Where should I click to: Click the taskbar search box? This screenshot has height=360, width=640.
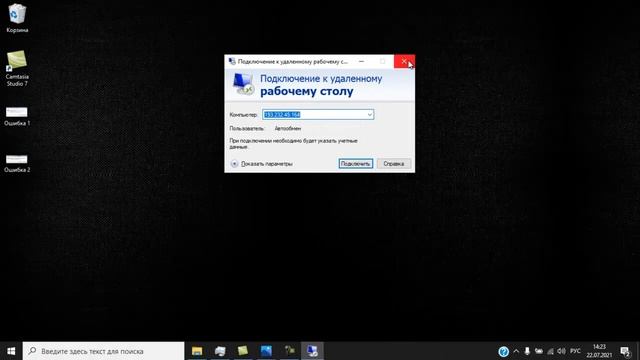coord(103,351)
